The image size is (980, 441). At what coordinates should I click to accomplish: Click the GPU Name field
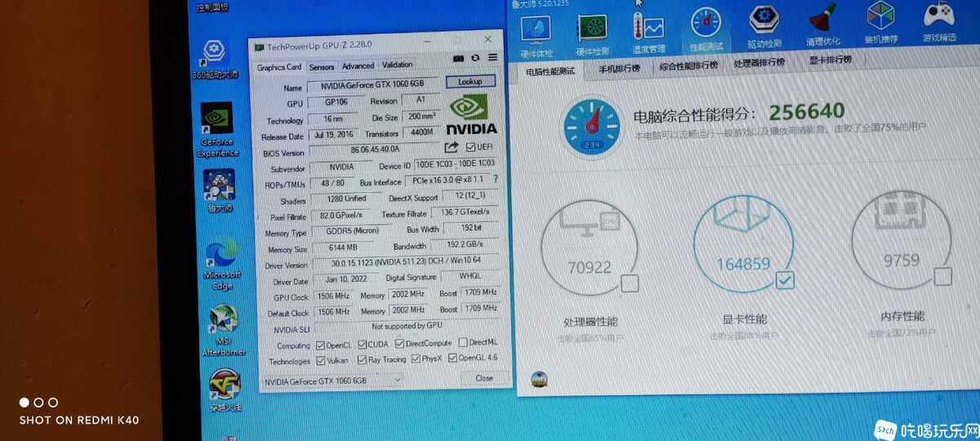point(374,85)
